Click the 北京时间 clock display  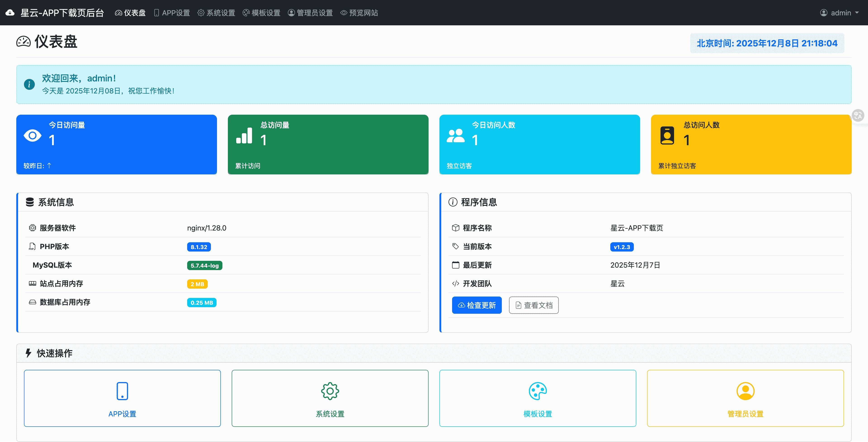point(767,43)
